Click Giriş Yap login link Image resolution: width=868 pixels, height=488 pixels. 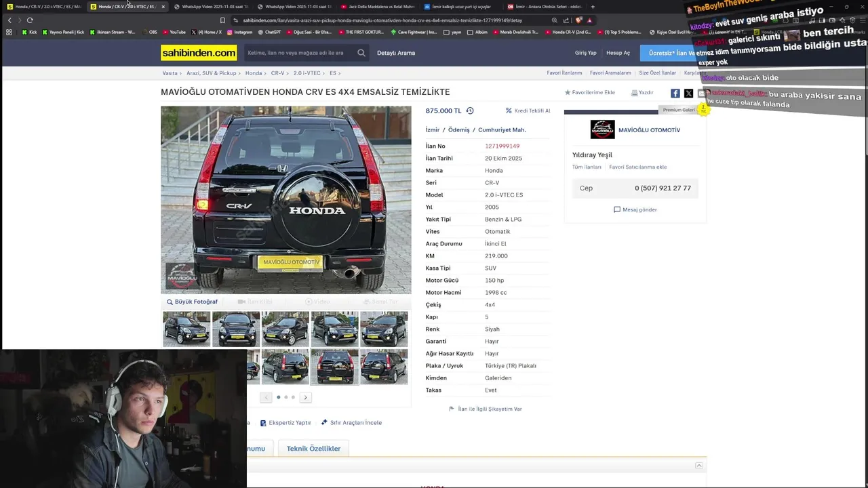(586, 53)
